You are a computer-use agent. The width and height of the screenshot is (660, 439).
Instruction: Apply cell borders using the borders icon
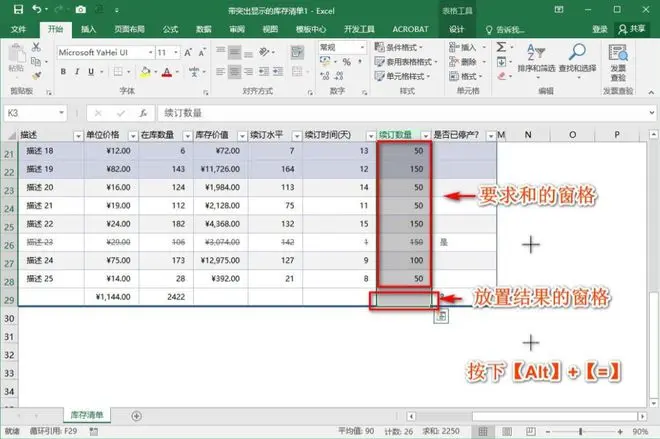[118, 72]
